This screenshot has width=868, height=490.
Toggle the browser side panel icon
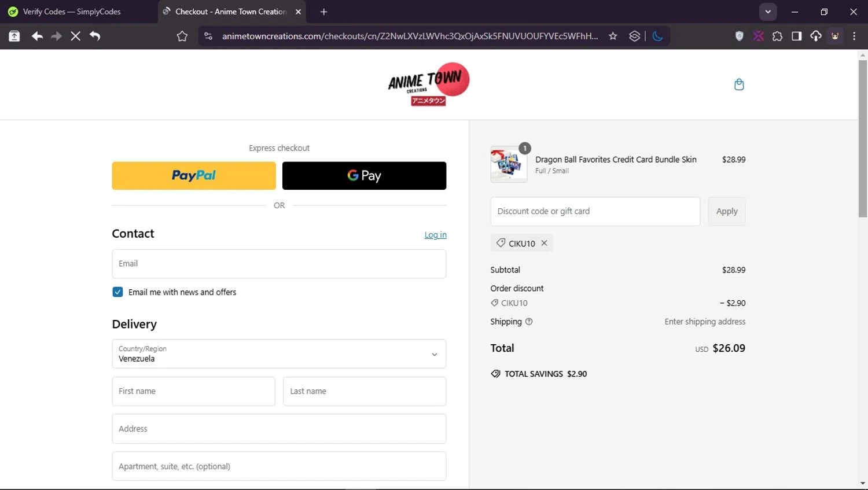click(796, 36)
